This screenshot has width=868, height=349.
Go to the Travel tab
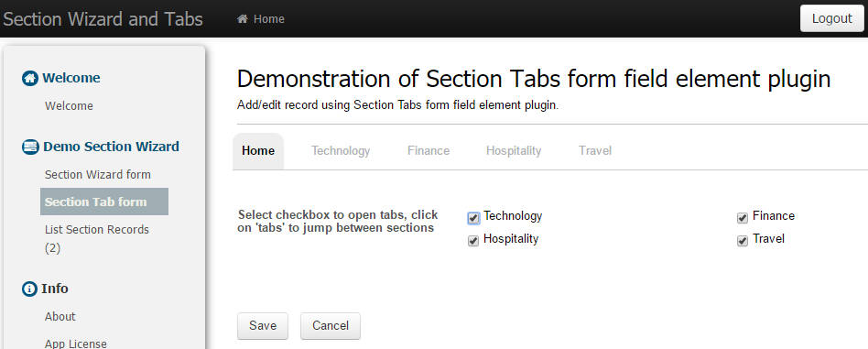[x=595, y=150]
